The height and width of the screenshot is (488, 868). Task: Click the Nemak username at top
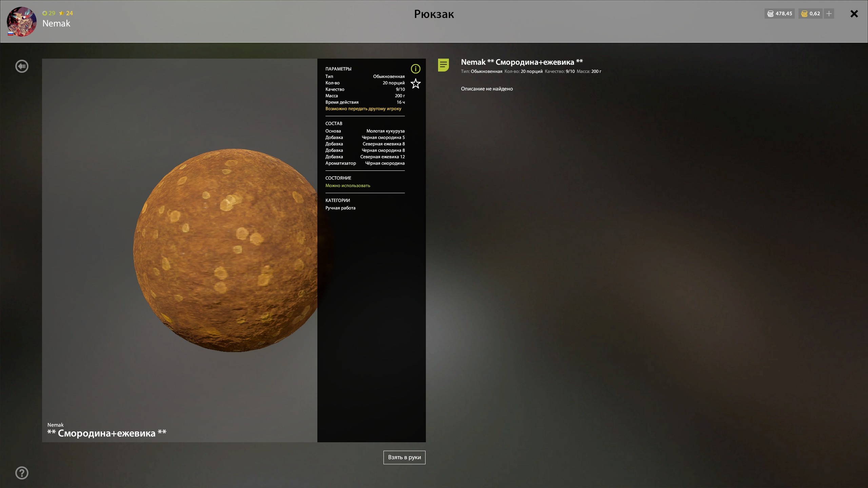point(56,23)
